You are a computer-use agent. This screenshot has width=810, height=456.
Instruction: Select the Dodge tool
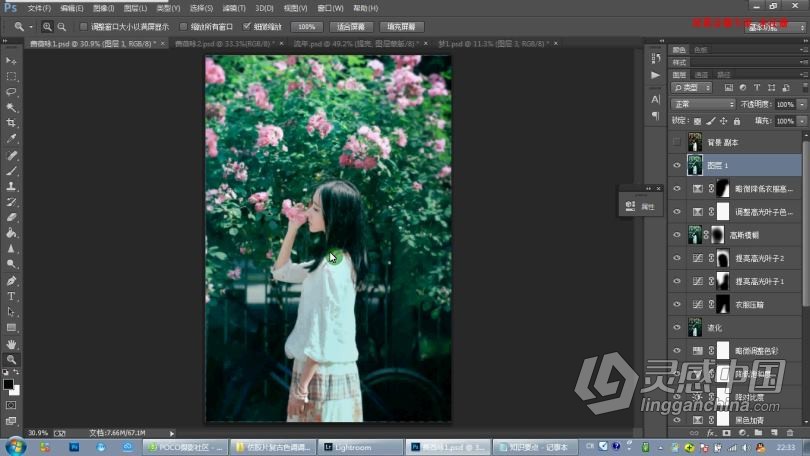pos(11,264)
